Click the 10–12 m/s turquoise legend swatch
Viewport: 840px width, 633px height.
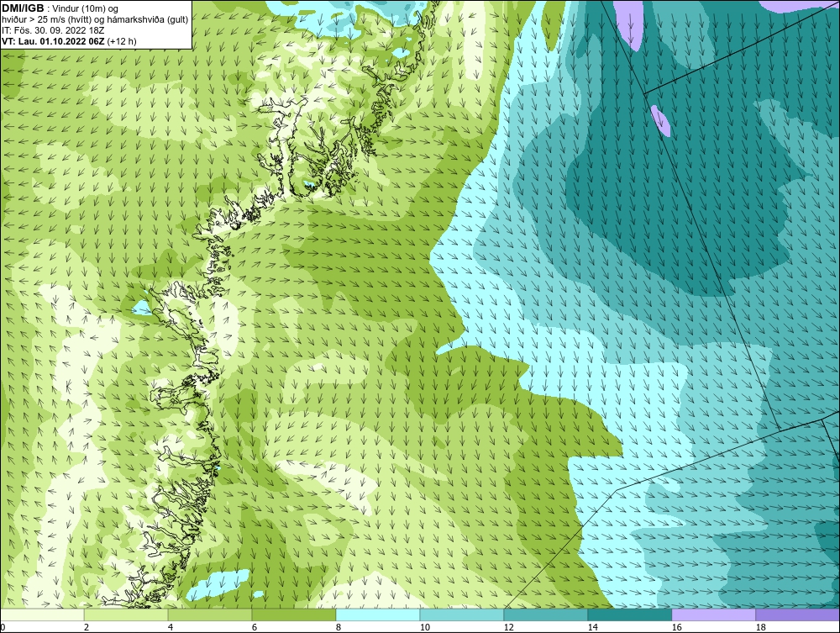[462, 615]
